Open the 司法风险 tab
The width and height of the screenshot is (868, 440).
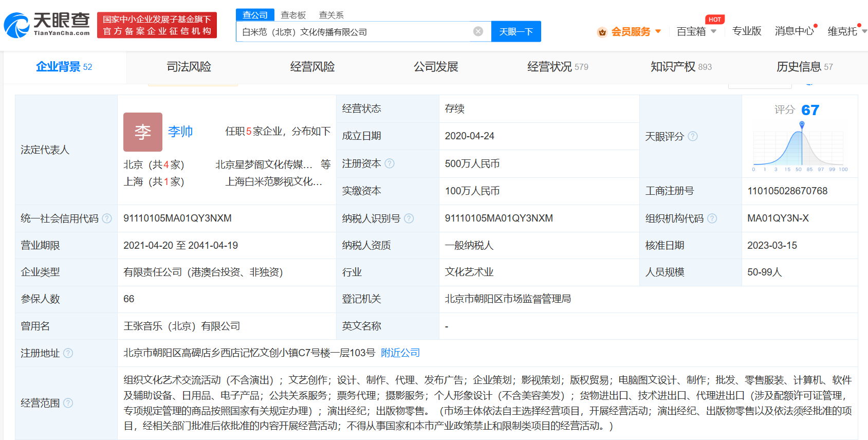[189, 67]
